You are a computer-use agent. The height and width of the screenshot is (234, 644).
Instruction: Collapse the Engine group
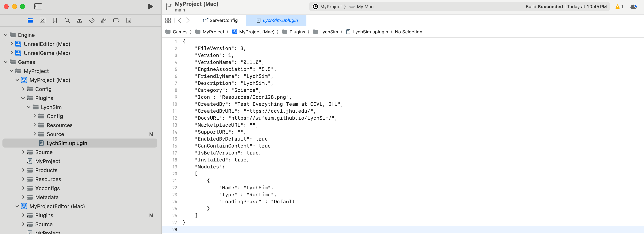coord(6,35)
